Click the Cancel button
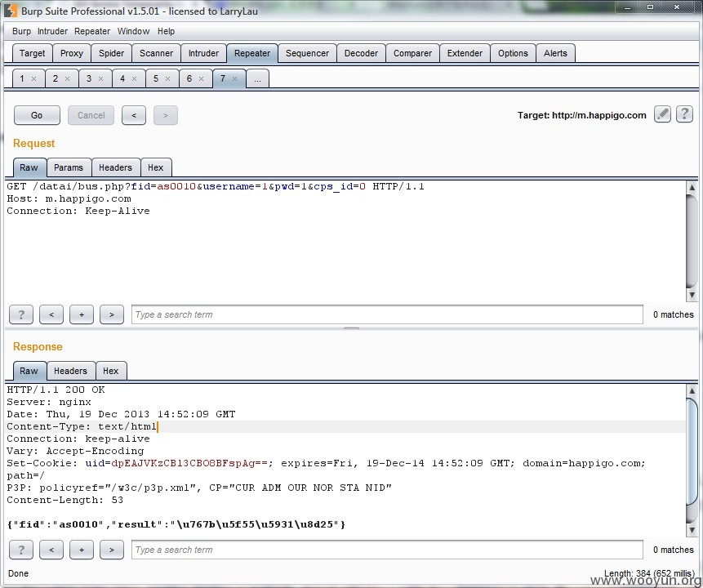The height and width of the screenshot is (588, 703). coord(91,115)
